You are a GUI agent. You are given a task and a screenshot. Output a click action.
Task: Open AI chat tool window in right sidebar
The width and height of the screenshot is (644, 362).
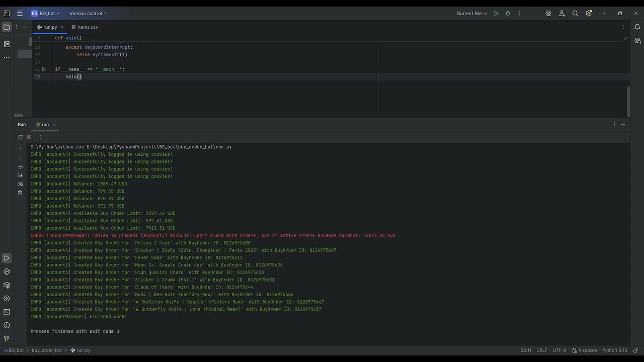coord(637,41)
